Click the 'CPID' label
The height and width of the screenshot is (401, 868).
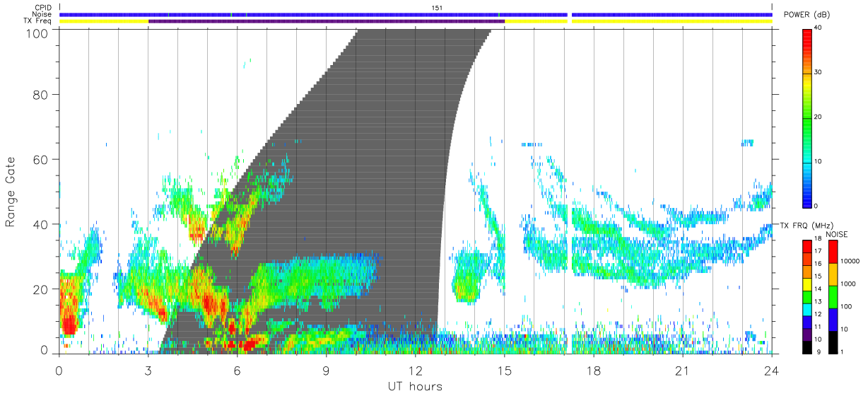coord(44,8)
